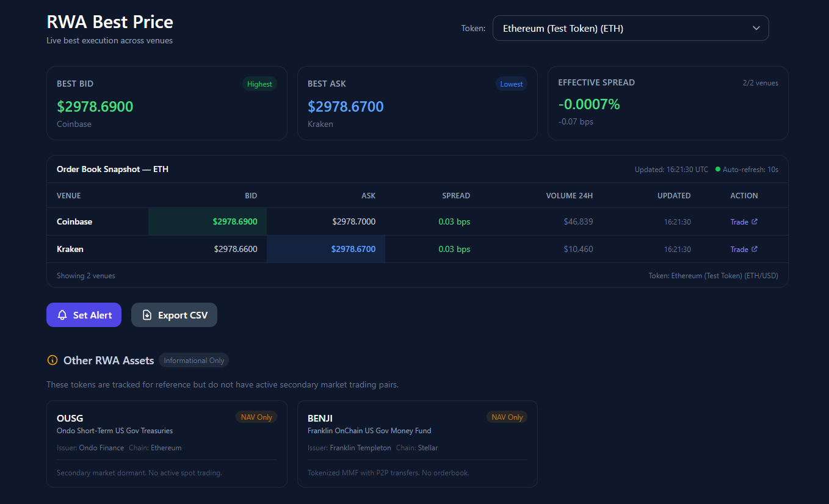
Task: Click the Lowest badge on Best Ask
Action: point(511,84)
